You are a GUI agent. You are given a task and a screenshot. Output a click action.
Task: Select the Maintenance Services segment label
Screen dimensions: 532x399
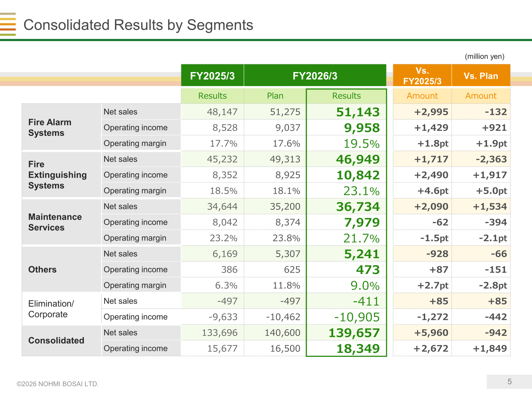pyautogui.click(x=55, y=222)
